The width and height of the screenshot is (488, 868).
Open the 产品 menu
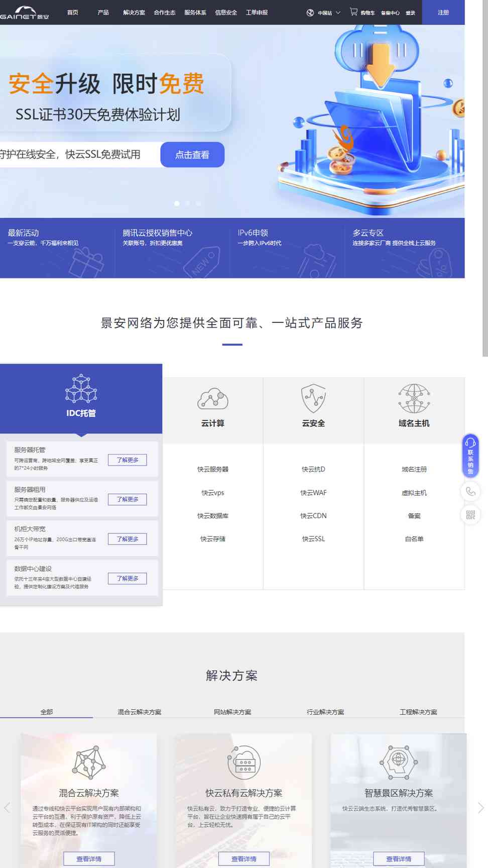103,13
